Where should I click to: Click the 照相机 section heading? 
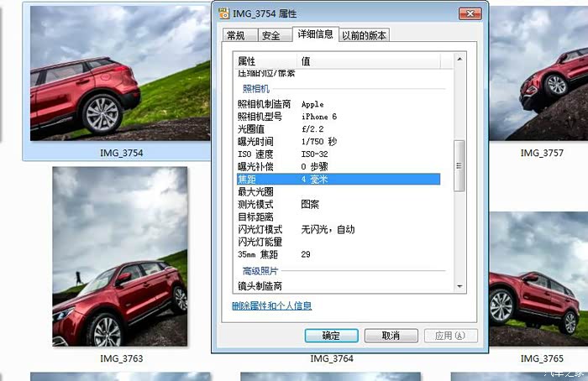[x=256, y=89]
